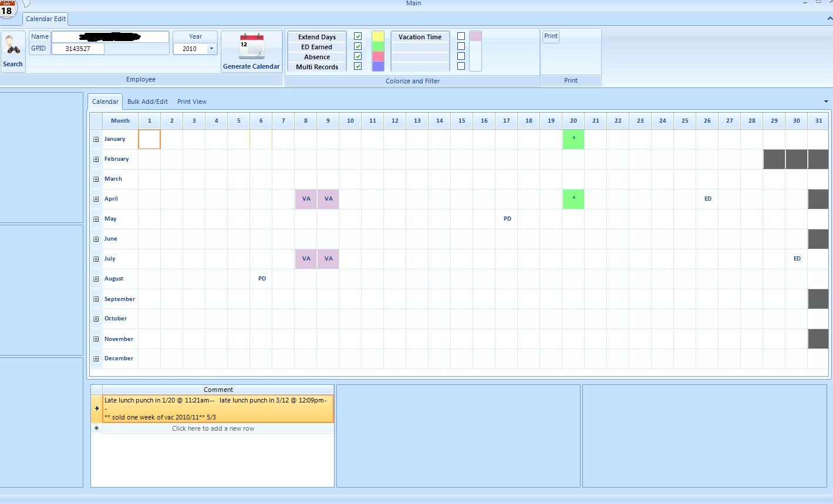Open the application menu calendar icon
This screenshot has height=504, width=833.
point(8,9)
